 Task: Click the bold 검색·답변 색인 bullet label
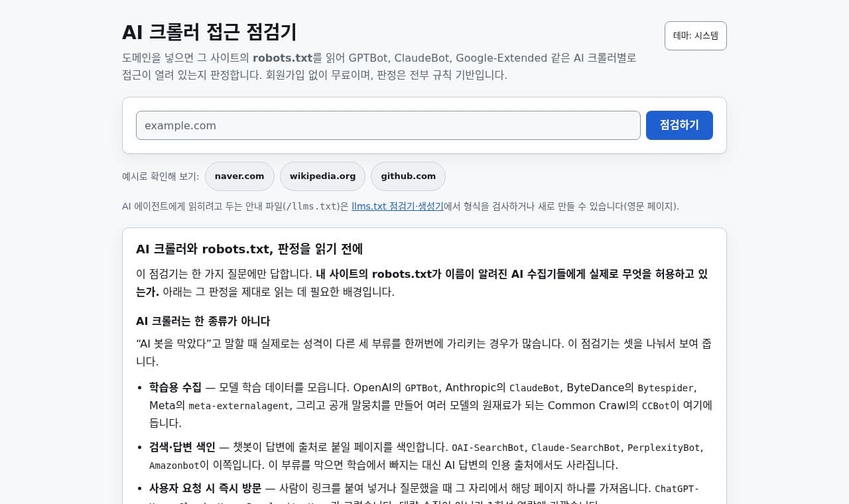[x=182, y=447]
